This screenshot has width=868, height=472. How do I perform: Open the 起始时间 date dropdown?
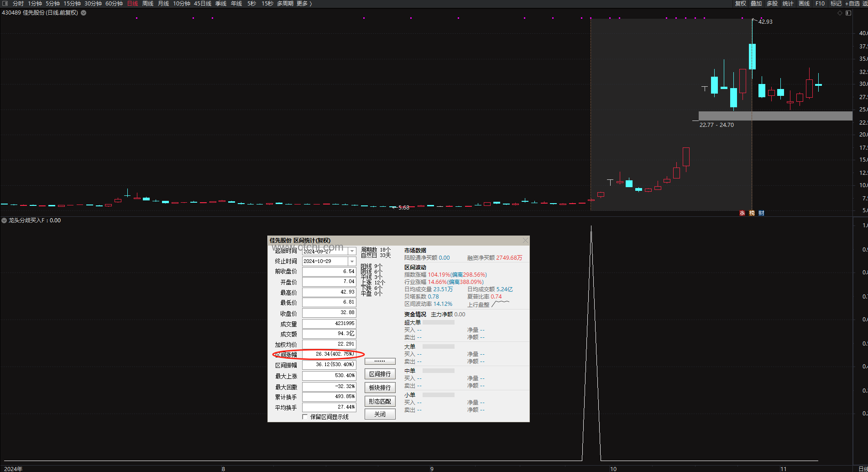(x=352, y=251)
